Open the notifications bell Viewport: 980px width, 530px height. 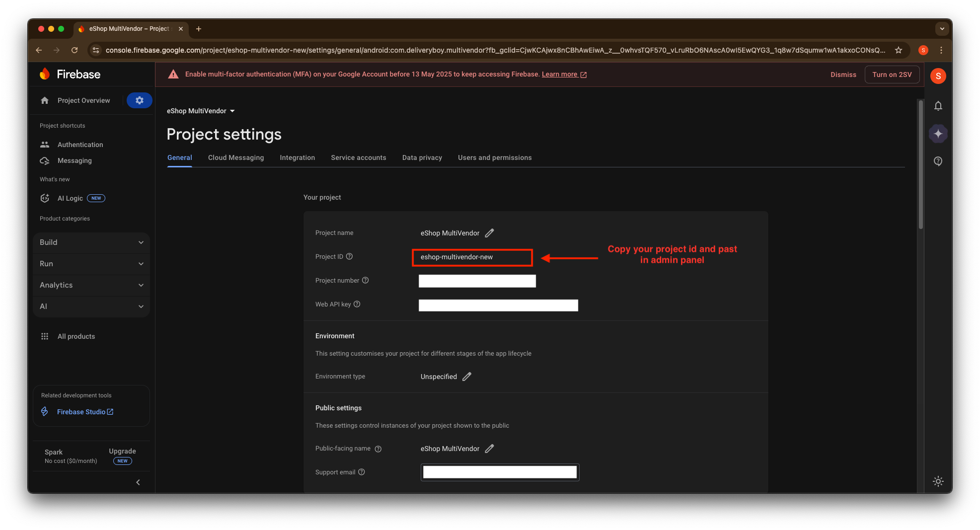pos(938,106)
